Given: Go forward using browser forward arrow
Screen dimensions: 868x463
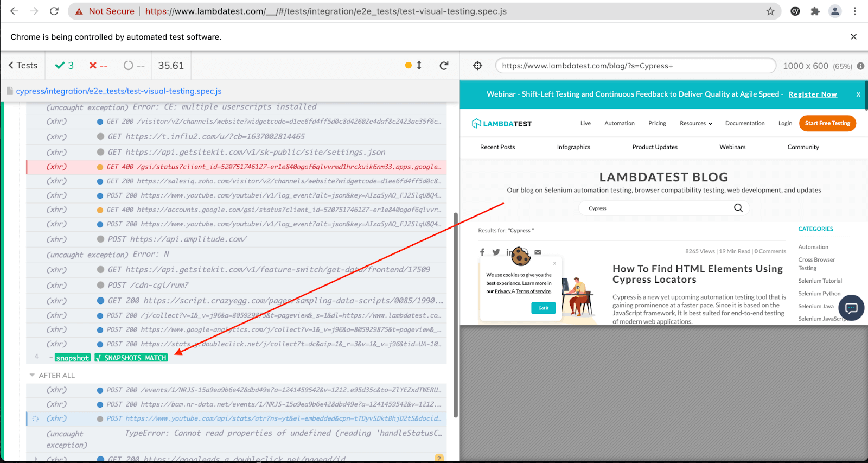Looking at the screenshot, I should (34, 11).
